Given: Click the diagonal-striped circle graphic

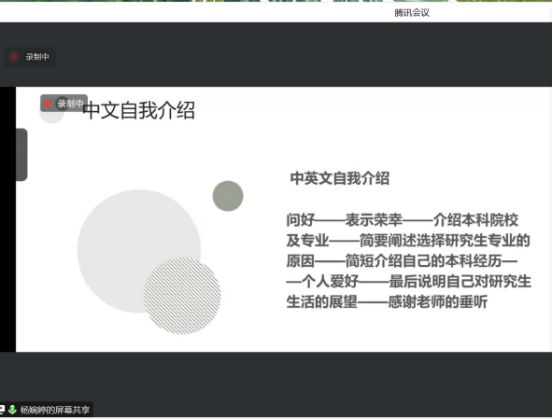Looking at the screenshot, I should coord(182,296).
